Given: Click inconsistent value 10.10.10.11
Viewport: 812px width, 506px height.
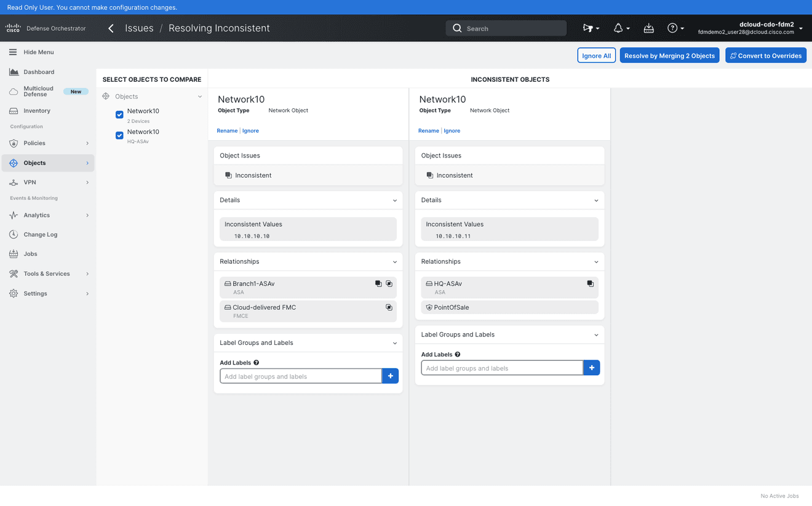Looking at the screenshot, I should 453,236.
